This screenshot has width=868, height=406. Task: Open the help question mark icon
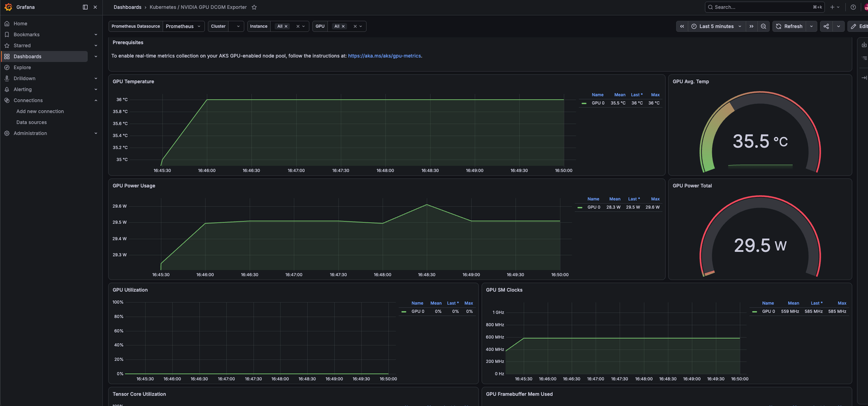point(853,7)
